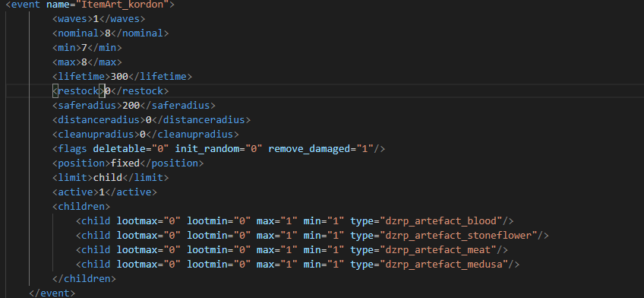Click the flags tag name
This screenshot has width=644, height=298.
click(73, 149)
